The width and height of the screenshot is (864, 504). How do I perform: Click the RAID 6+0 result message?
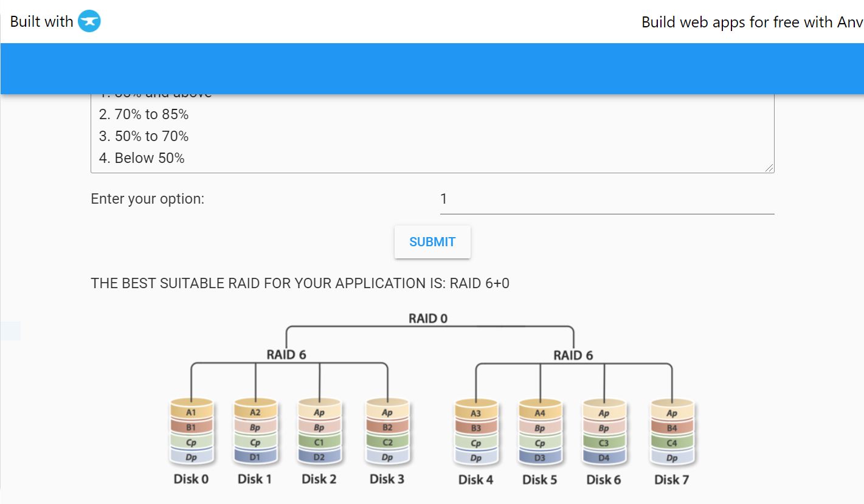point(300,283)
